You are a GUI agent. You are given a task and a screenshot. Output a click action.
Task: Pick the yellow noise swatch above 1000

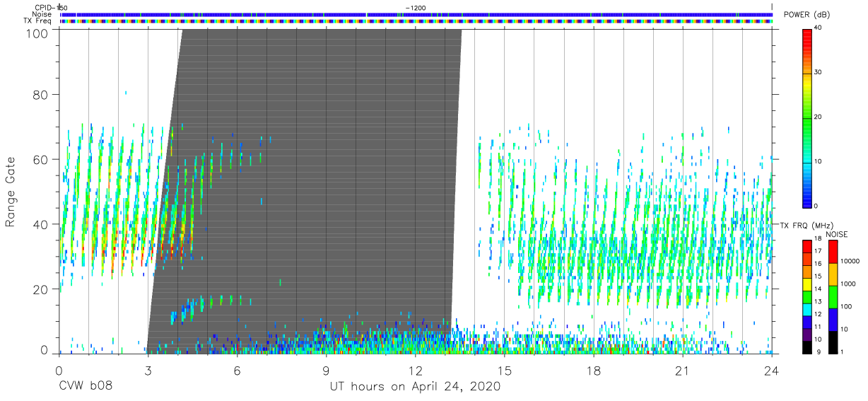pyautogui.click(x=833, y=274)
